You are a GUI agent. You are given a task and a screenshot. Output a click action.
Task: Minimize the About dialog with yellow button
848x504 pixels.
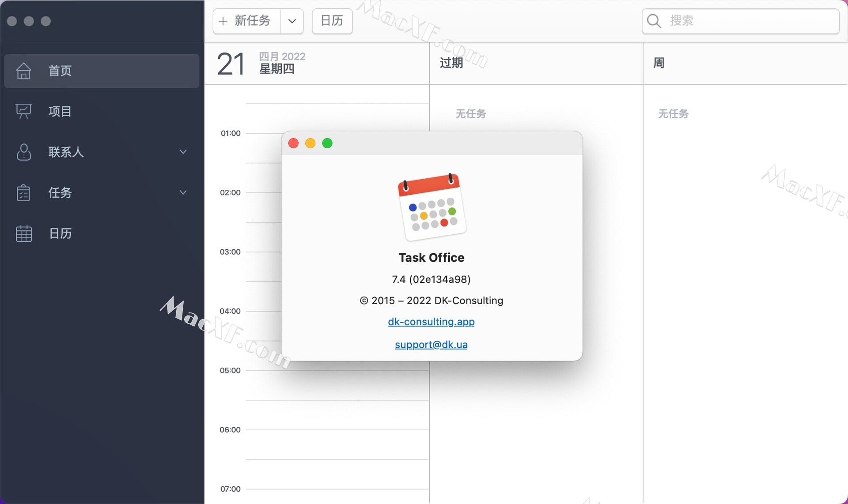310,143
